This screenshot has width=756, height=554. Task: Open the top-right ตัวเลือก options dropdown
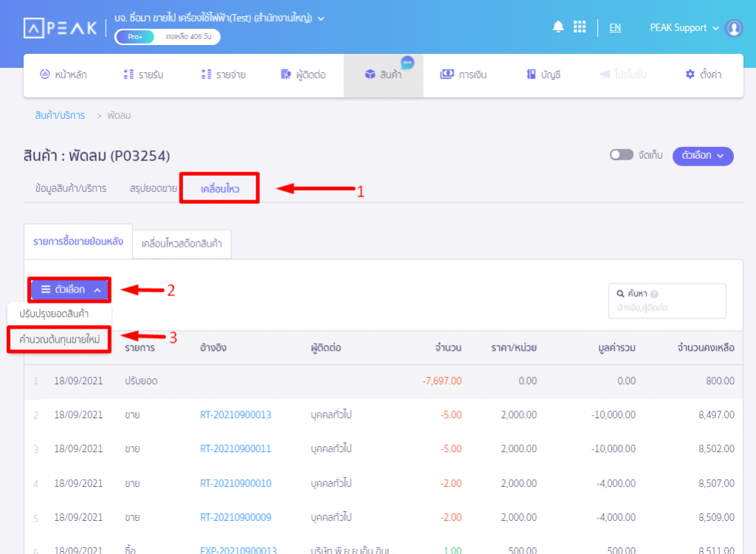(x=702, y=156)
